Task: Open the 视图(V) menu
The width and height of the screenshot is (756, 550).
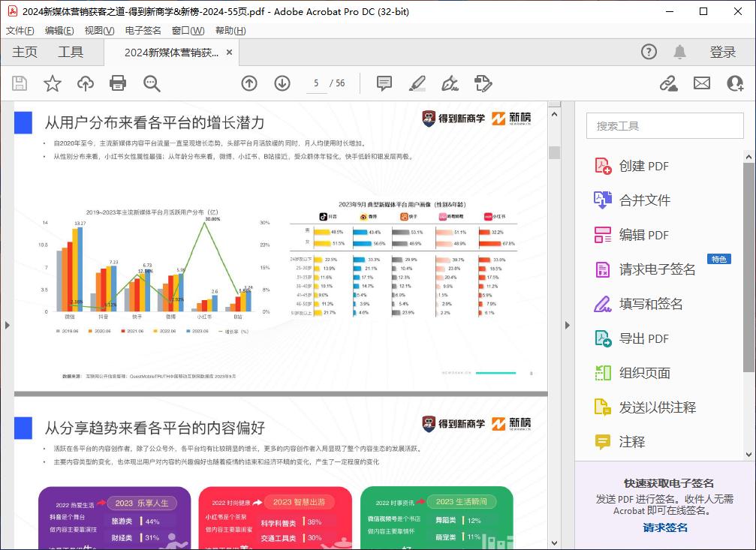Action: coord(99,31)
